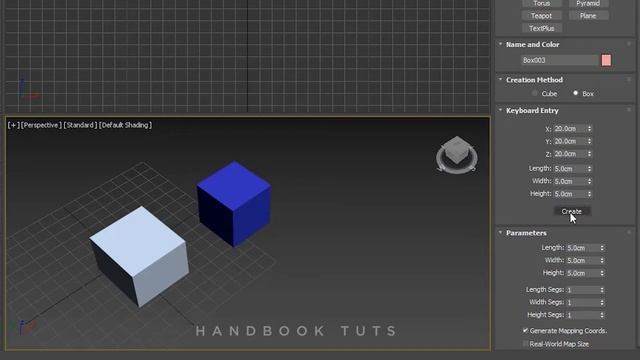
Task: Select the Box creation method radio
Action: click(x=576, y=93)
